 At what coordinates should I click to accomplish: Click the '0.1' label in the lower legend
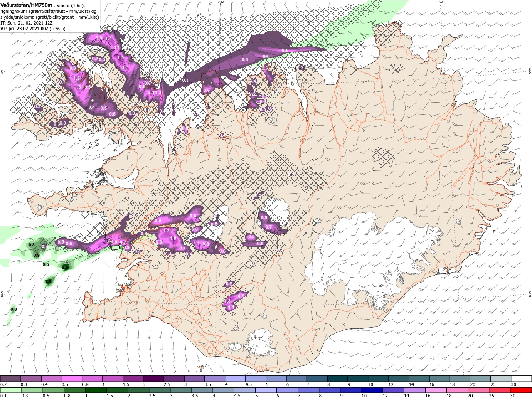(x=3, y=396)
